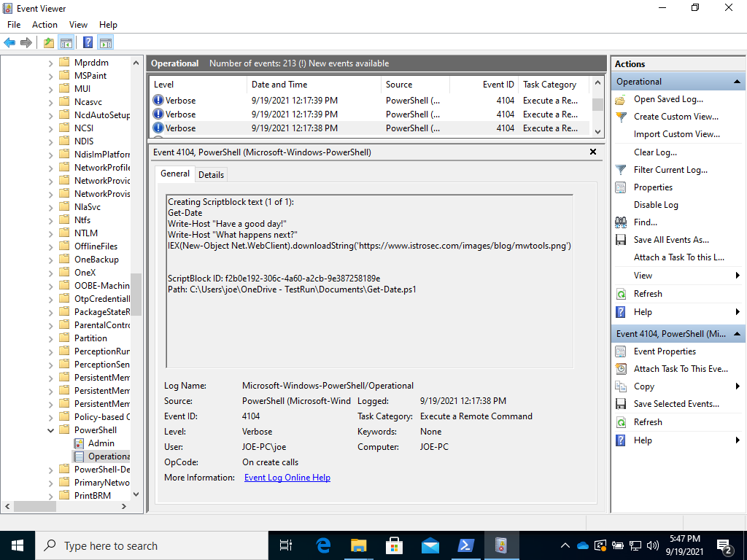The image size is (747, 560).
Task: Click Disable Log in Actions pane
Action: pos(656,205)
